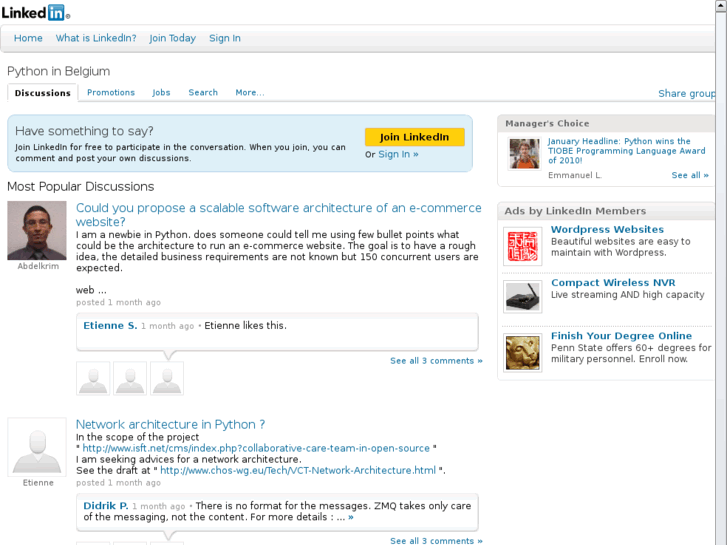Switch to the Promotions tab
The image size is (727, 545).
pyautogui.click(x=111, y=92)
